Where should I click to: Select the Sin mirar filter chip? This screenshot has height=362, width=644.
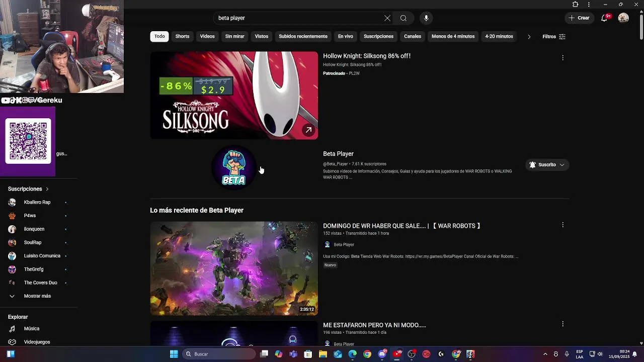pyautogui.click(x=234, y=37)
